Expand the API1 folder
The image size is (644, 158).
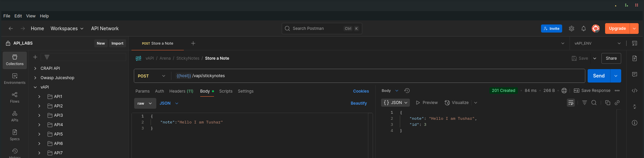(39, 97)
